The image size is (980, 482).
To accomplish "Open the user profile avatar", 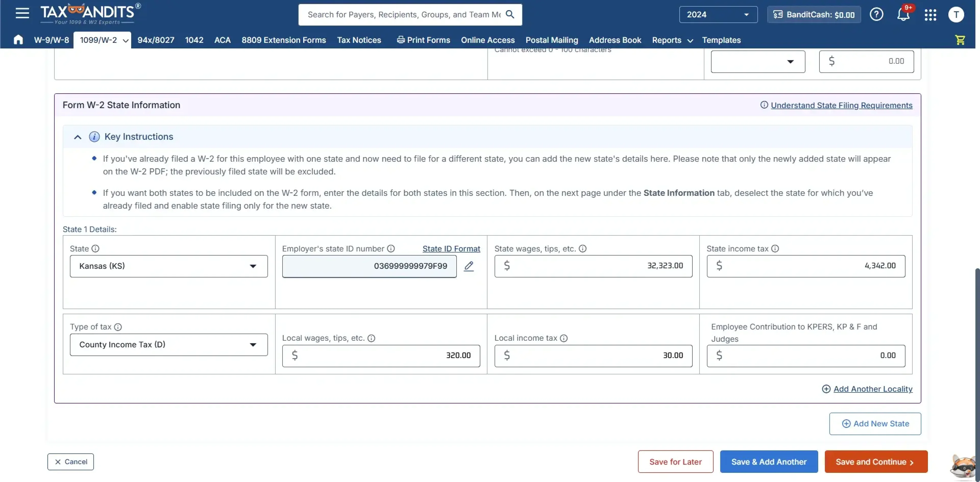I will [956, 14].
